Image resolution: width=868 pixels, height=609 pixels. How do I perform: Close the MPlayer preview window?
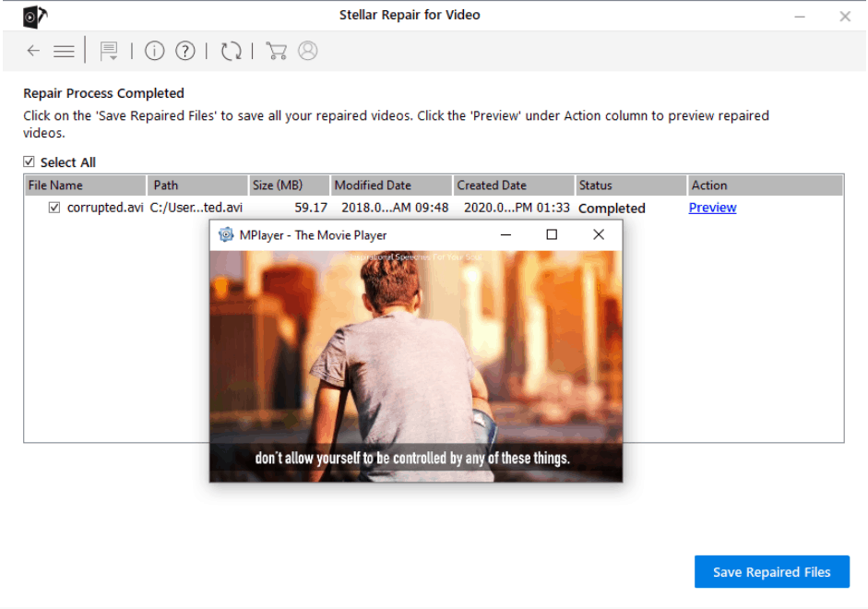[x=599, y=234]
